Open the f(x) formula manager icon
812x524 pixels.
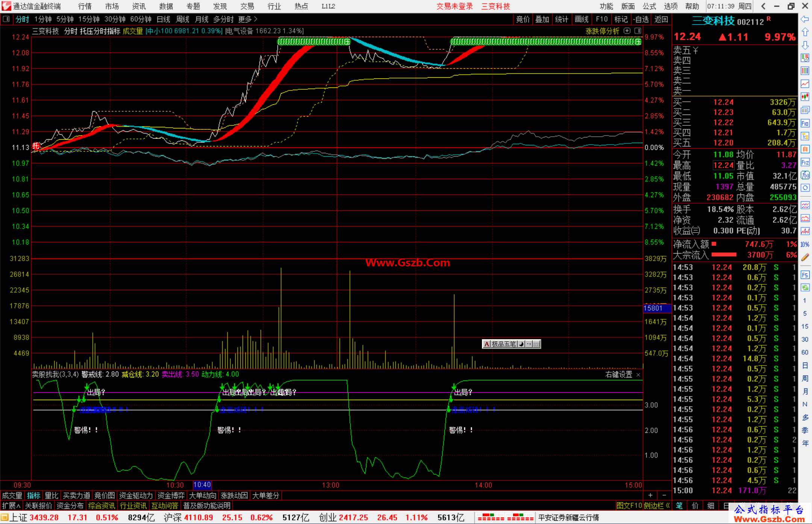805,175
